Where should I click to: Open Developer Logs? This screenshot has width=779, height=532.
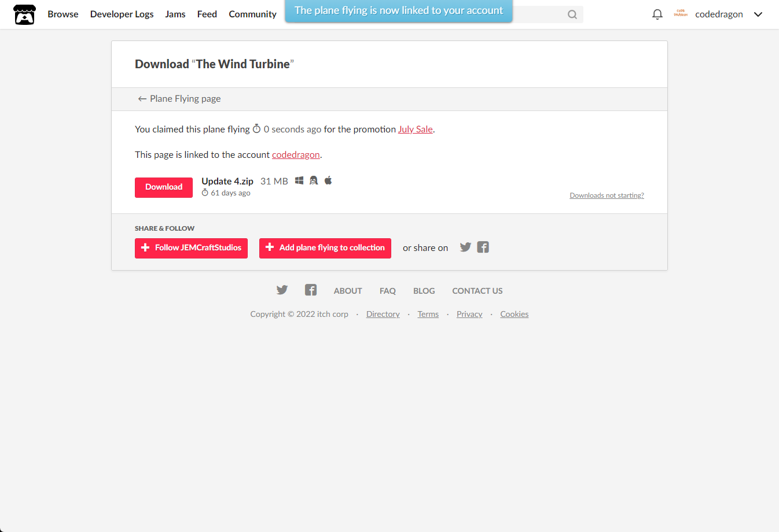(122, 14)
